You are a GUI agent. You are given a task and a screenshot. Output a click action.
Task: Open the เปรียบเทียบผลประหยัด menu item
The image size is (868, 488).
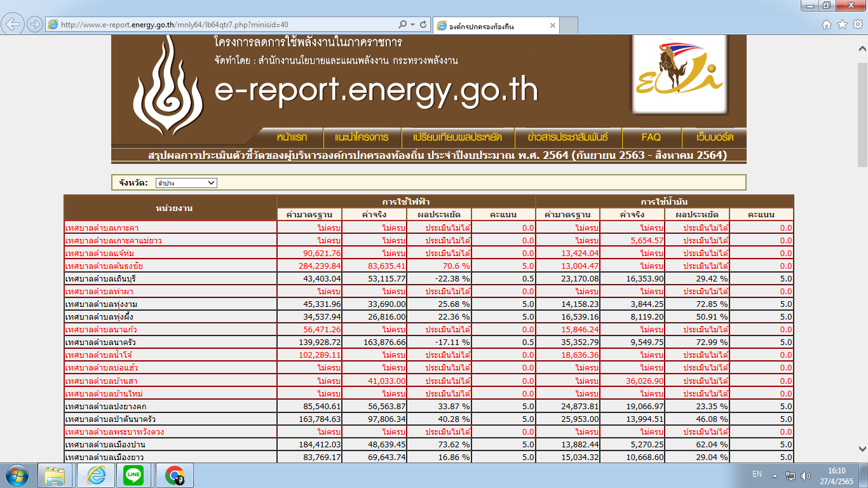coord(457,137)
